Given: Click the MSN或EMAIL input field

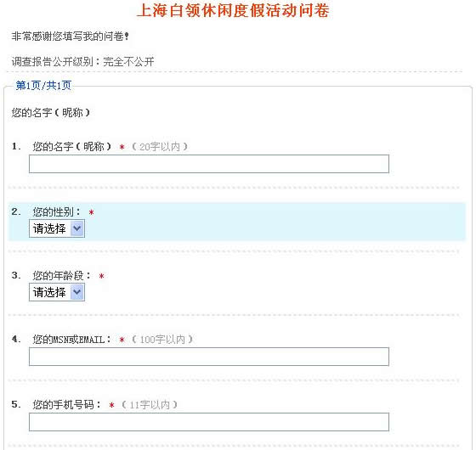Looking at the screenshot, I should pyautogui.click(x=209, y=357).
